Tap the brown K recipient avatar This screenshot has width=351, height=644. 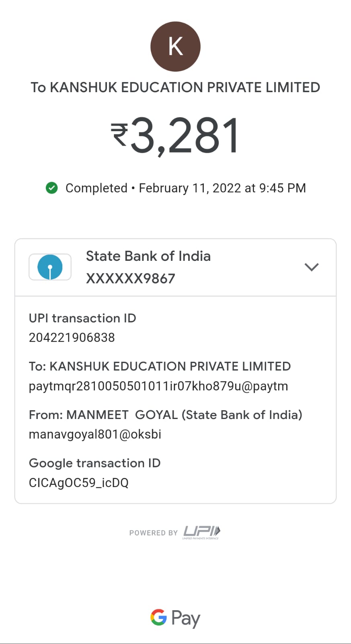point(175,47)
